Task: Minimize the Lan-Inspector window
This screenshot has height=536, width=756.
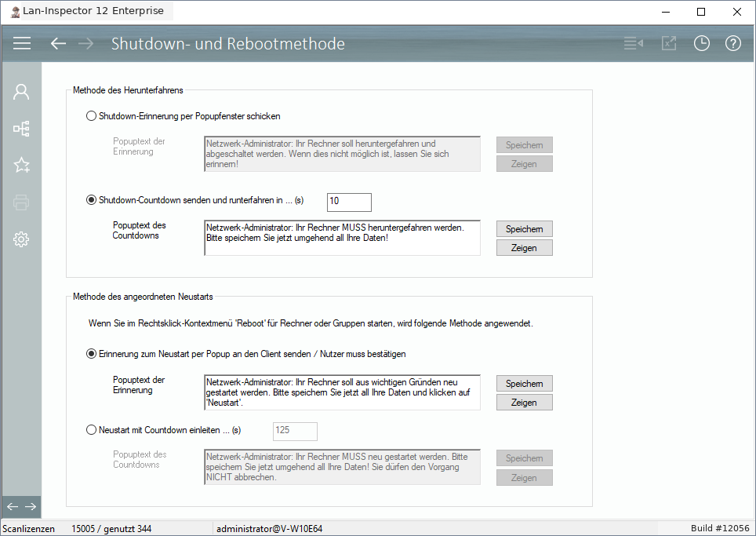Action: [667, 12]
